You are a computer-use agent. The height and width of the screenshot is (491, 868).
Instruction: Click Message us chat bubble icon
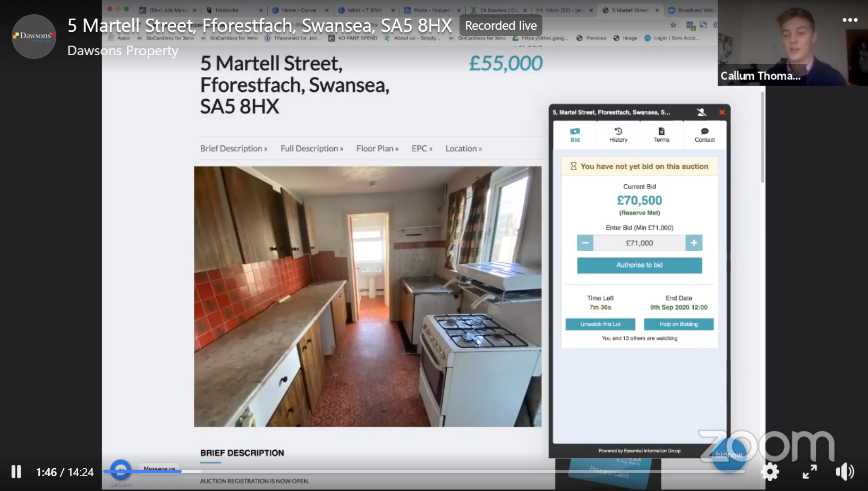121,469
